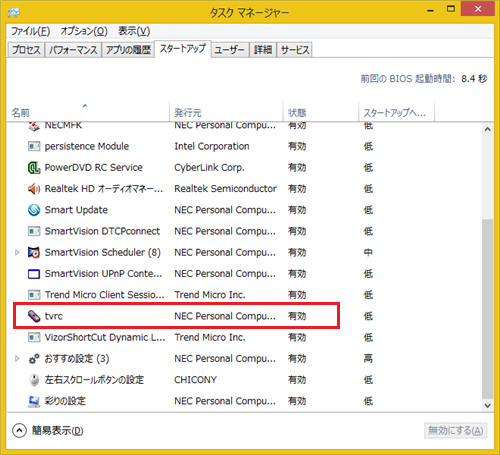This screenshot has height=455, width=500.
Task: Click the 彩りの設定 icon
Action: (x=34, y=401)
